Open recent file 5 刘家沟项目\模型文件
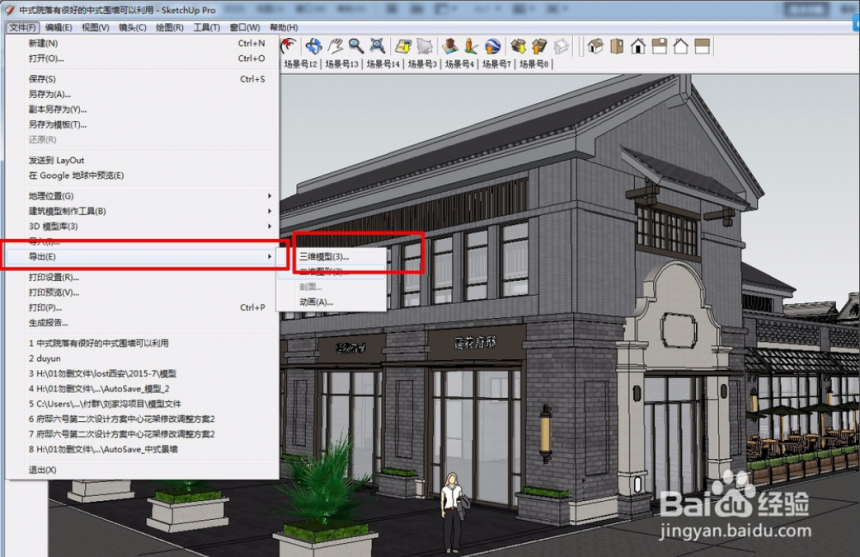This screenshot has width=860, height=557. tap(142, 404)
